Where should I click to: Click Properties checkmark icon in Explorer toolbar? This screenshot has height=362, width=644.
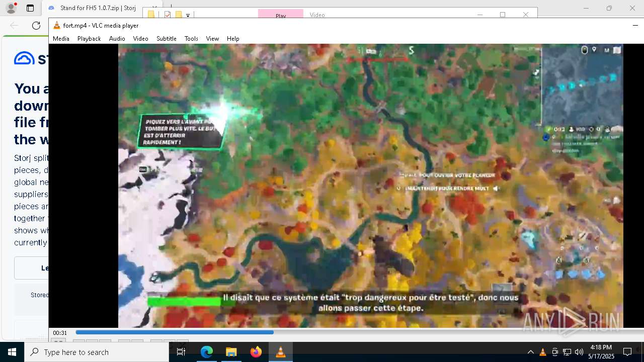coord(168,15)
